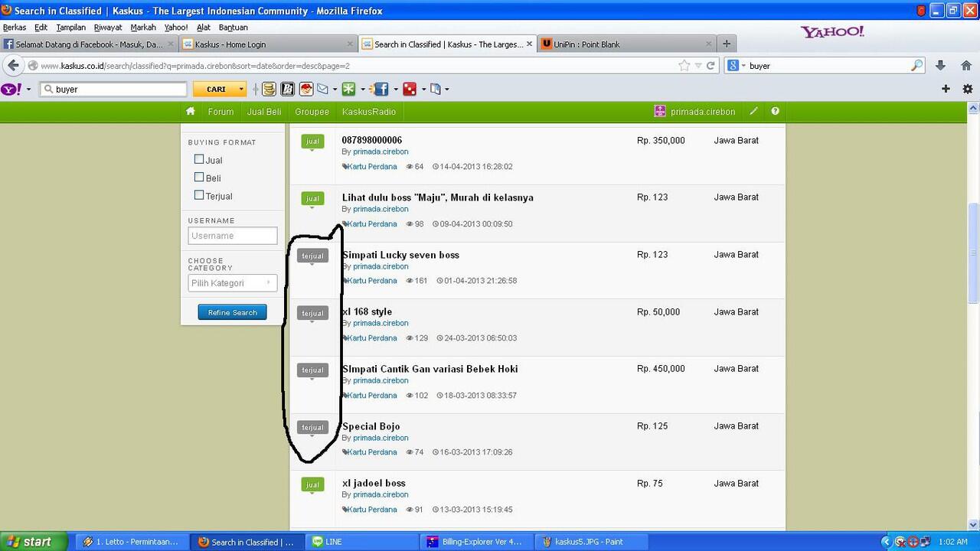This screenshot has width=980, height=551.
Task: Open the Firefox downloads arrow
Action: point(941,66)
